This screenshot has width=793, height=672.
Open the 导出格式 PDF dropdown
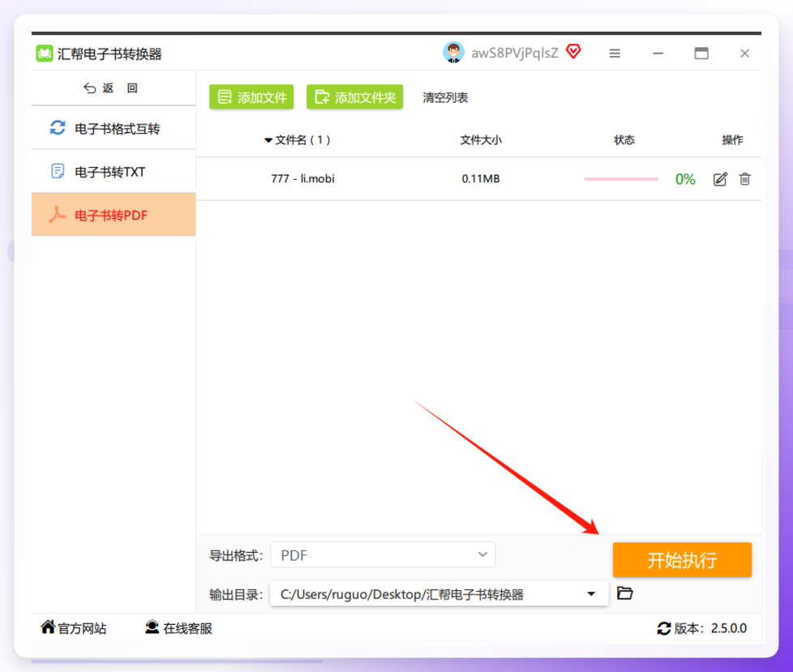pos(383,555)
